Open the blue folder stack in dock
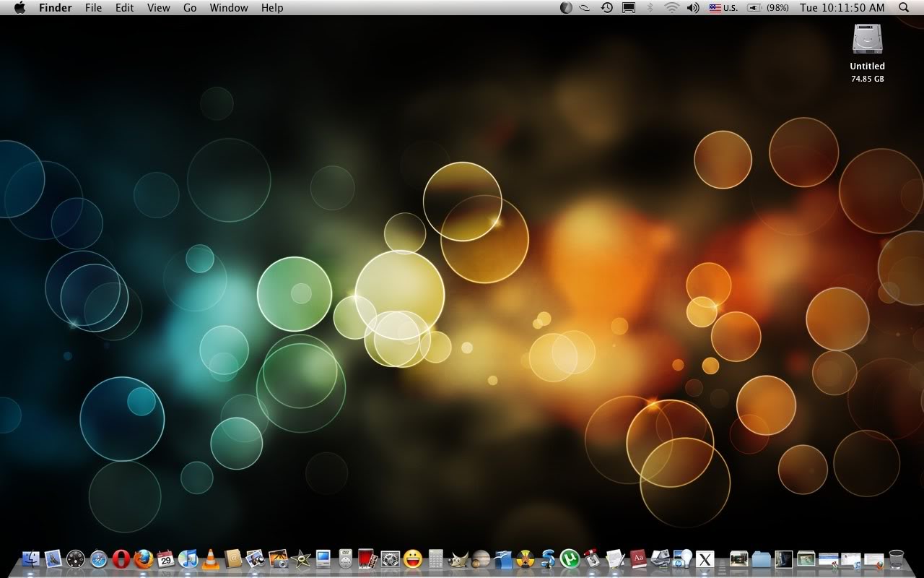The image size is (924, 578). pos(761,559)
